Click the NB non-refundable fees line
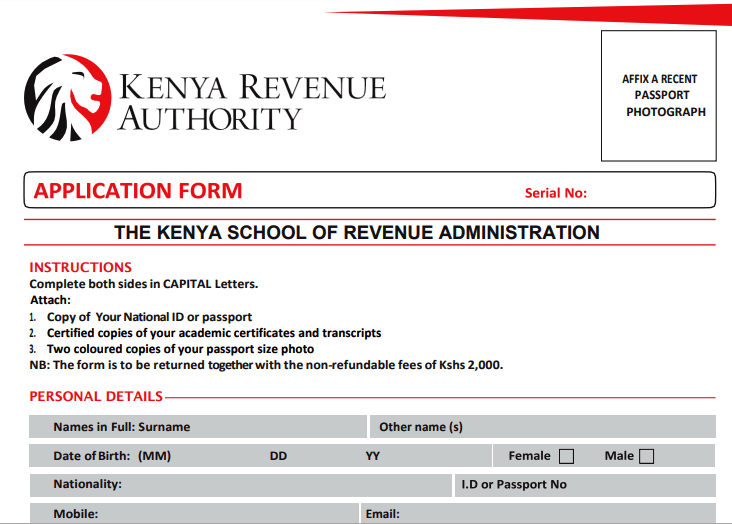Screen dimensions: 732x524 (x=266, y=365)
